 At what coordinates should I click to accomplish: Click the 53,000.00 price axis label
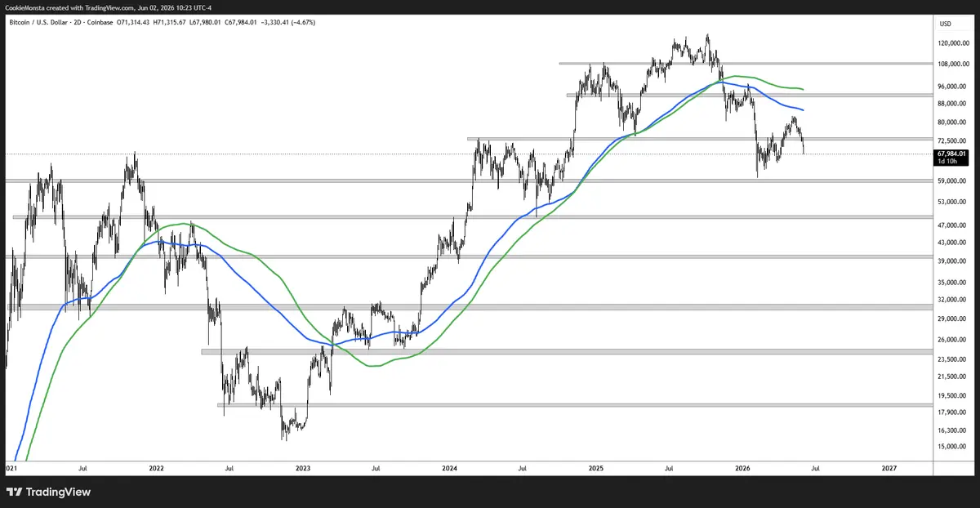pyautogui.click(x=952, y=201)
